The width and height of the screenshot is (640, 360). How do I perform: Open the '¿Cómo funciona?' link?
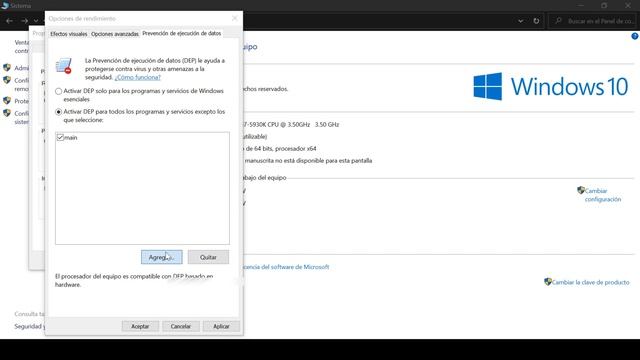point(138,77)
